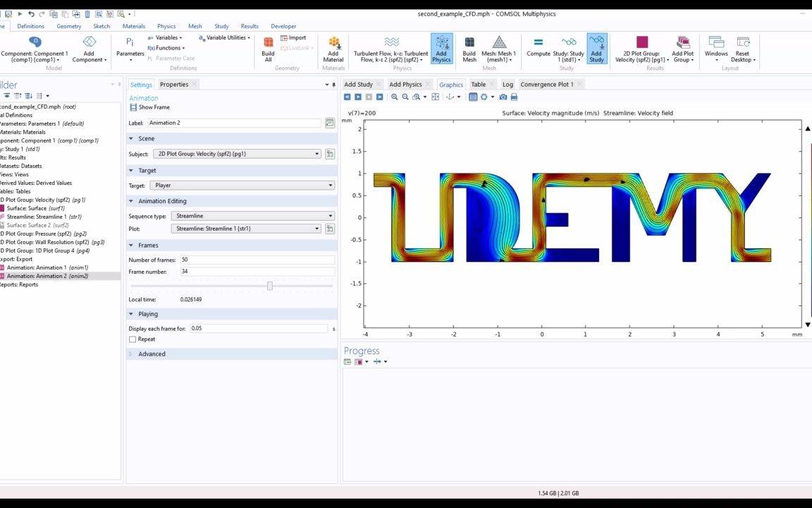Open the Physics ribbon tab

coord(166,26)
